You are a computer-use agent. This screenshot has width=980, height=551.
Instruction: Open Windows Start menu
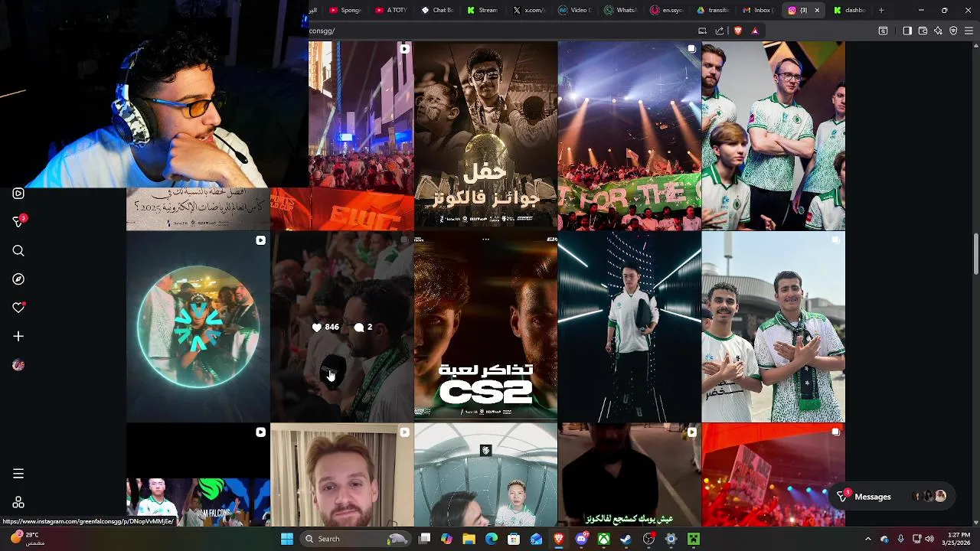(287, 539)
